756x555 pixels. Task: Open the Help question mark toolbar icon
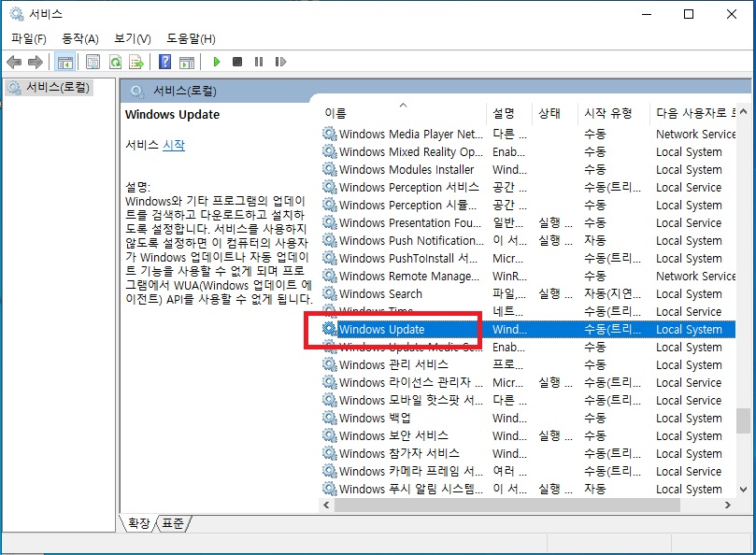pyautogui.click(x=164, y=62)
